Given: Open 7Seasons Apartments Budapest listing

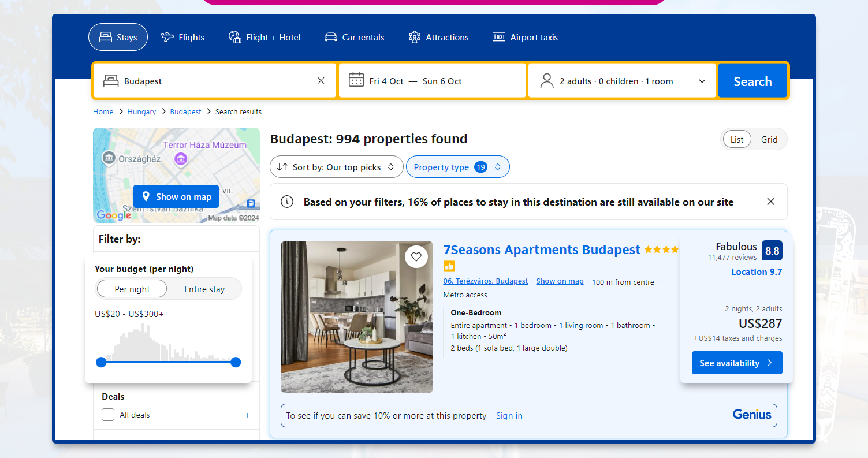Looking at the screenshot, I should (541, 250).
